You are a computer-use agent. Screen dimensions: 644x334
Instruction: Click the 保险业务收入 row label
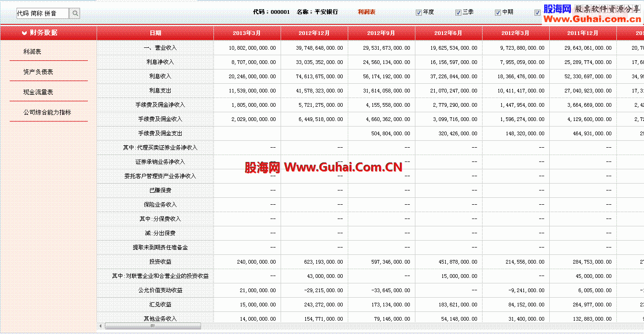coord(160,205)
